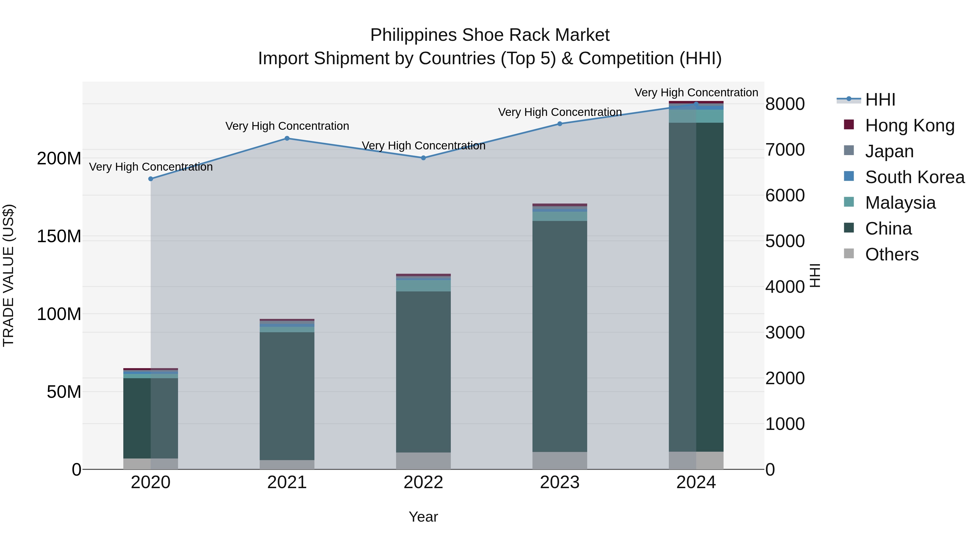Viewport: 980px width, 551px height.
Task: Select the Others segment of the 2023 bar
Action: coord(560,460)
